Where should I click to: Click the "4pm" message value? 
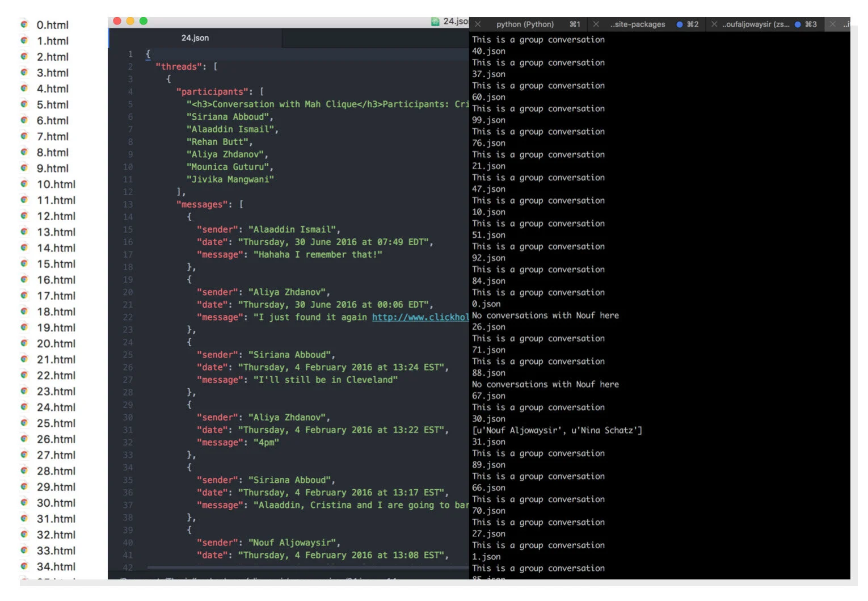266,443
